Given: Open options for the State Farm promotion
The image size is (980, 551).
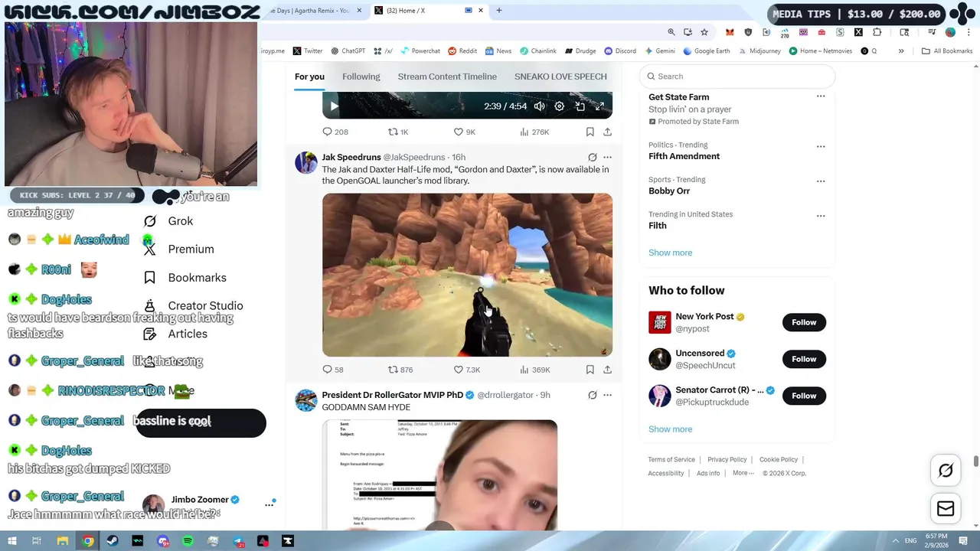Looking at the screenshot, I should 821,96.
